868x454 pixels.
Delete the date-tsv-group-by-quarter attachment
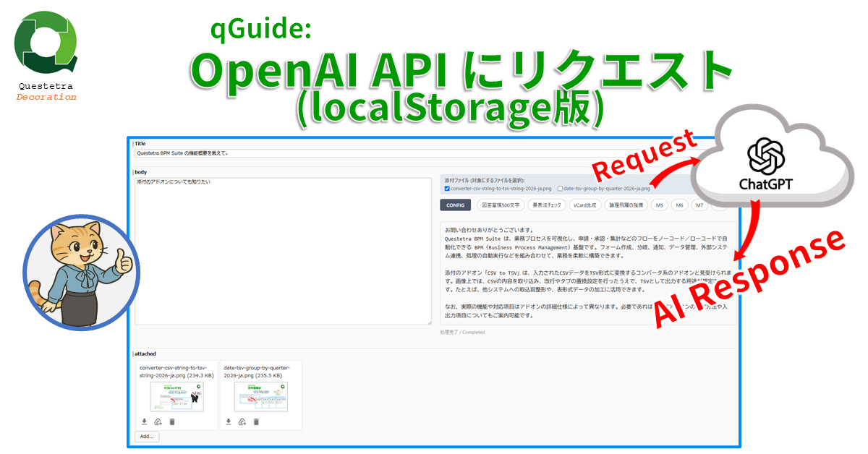(256, 421)
